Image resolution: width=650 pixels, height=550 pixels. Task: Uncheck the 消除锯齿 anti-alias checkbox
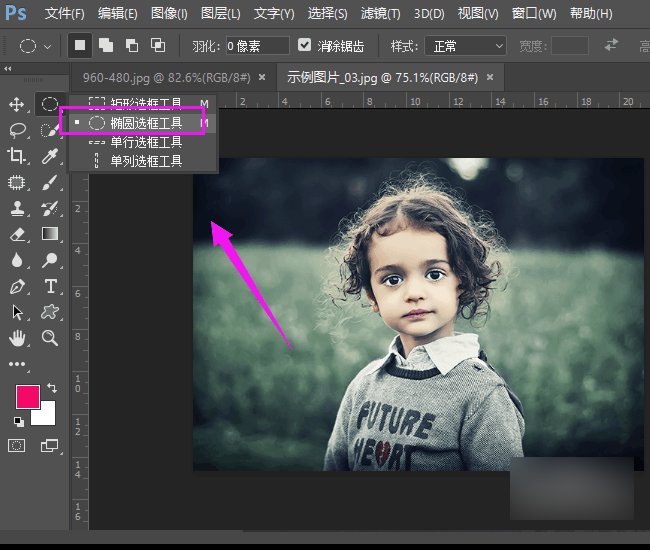[305, 46]
